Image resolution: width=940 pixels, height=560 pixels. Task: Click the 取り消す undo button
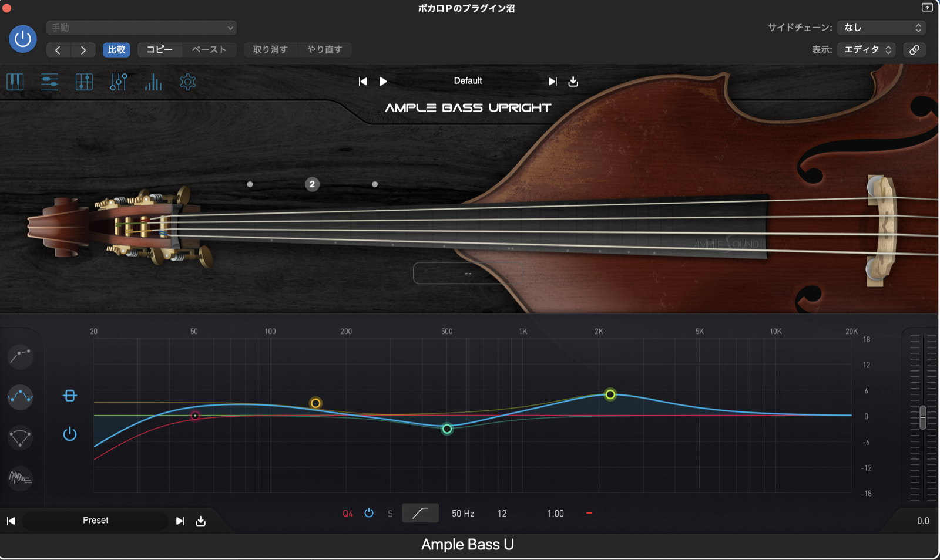pyautogui.click(x=270, y=50)
